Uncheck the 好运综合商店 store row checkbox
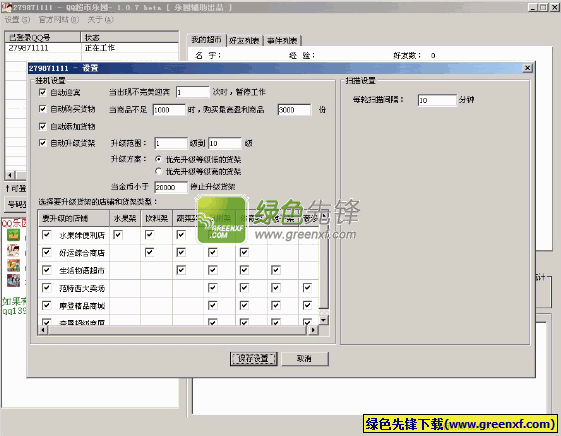 tap(47, 253)
